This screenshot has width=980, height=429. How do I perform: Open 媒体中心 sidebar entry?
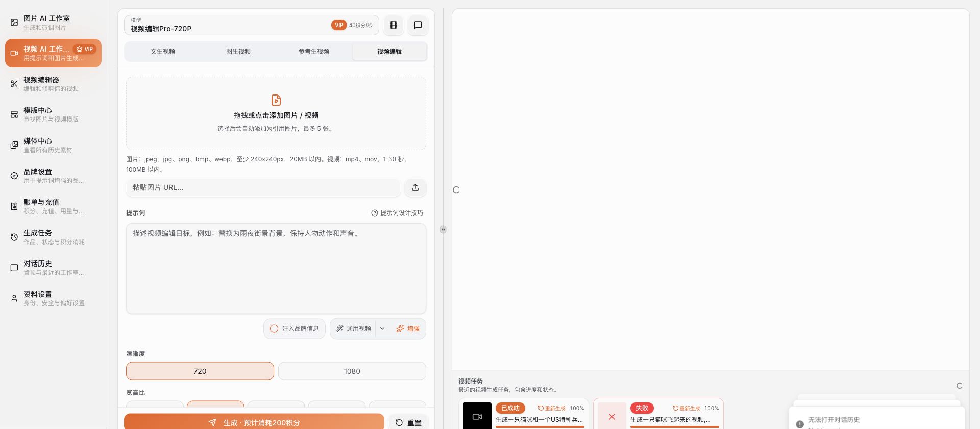(x=53, y=145)
